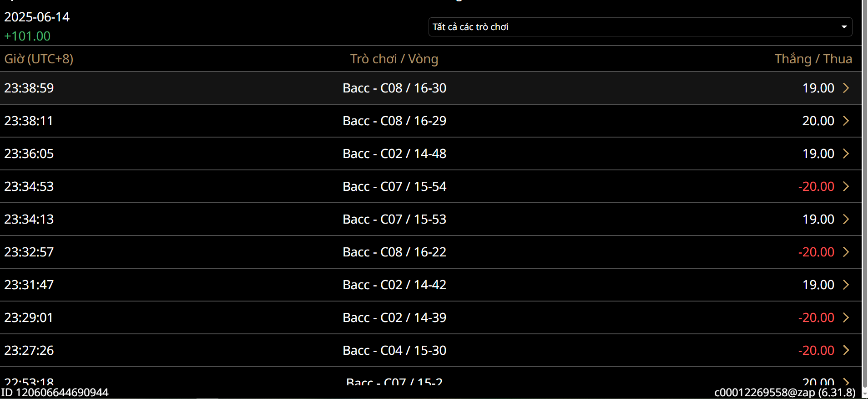Expand the partially visible 22:53:18 row chevron
Screen dimensions: 868x399
[x=846, y=381]
